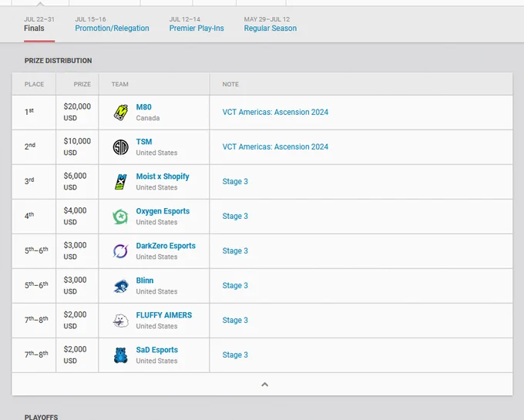The width and height of the screenshot is (524, 420).
Task: Click the M80 team logo
Action: click(x=121, y=113)
